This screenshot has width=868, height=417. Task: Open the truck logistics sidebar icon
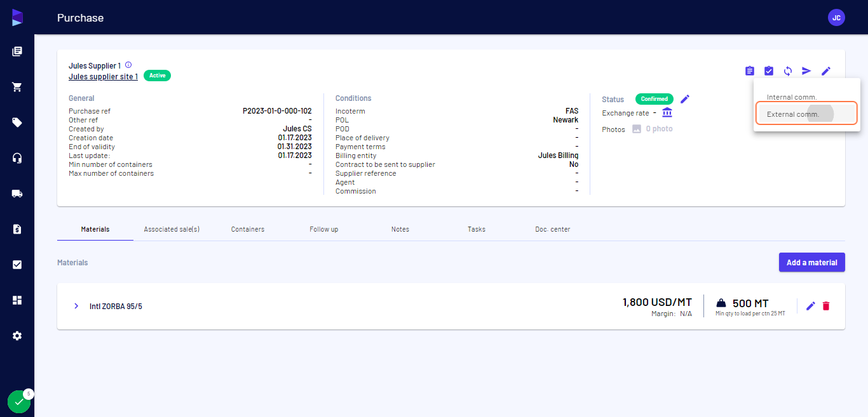coord(17,194)
